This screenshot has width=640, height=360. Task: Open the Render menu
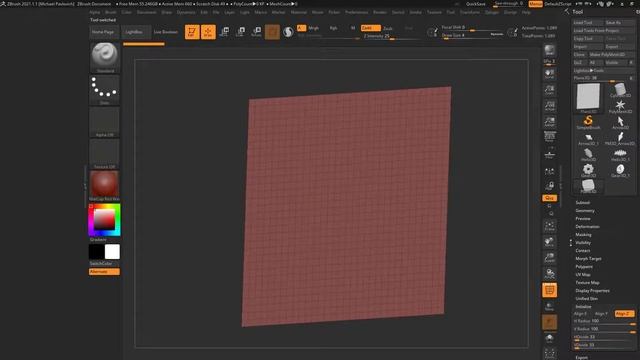coord(380,12)
